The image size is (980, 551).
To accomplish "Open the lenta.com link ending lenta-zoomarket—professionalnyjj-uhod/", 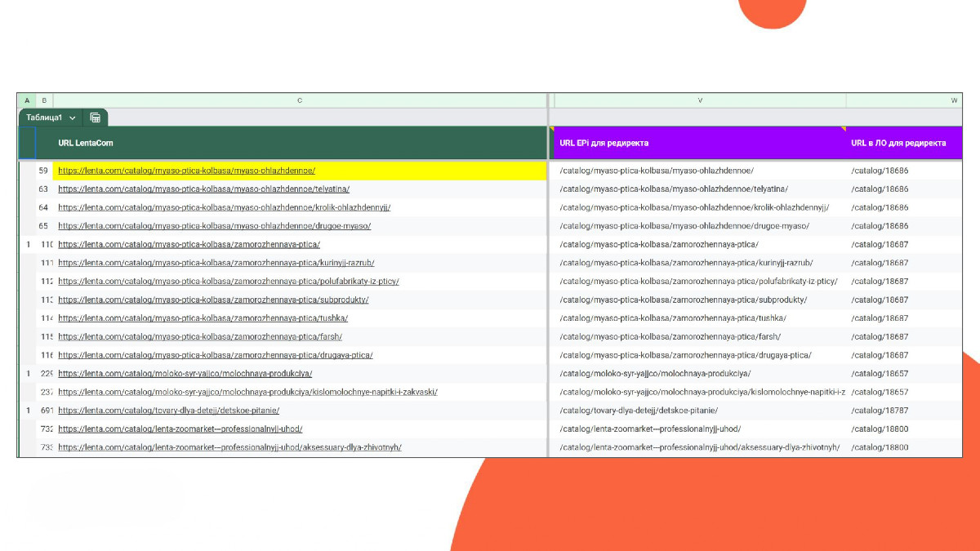I will 180,429.
